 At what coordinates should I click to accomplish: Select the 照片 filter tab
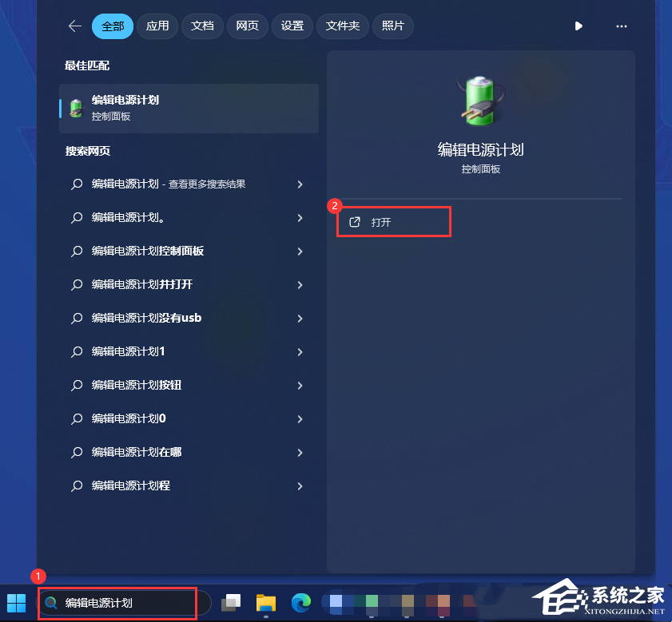[392, 26]
